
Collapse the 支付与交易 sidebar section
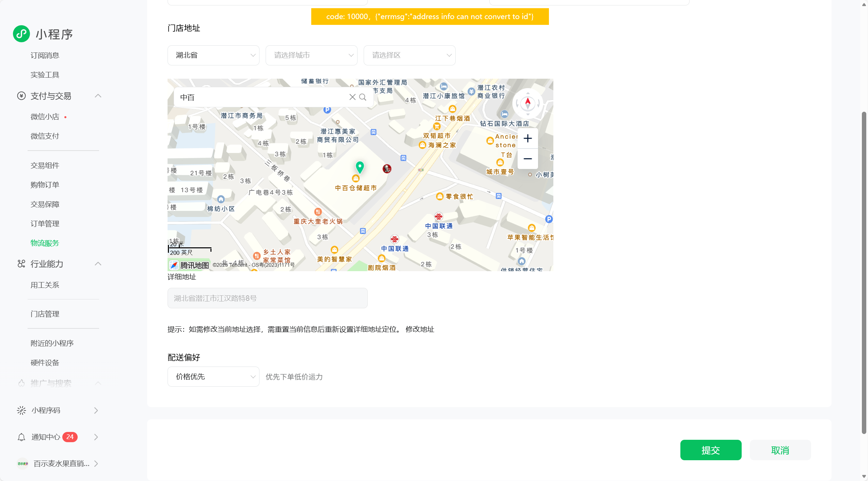pyautogui.click(x=98, y=96)
